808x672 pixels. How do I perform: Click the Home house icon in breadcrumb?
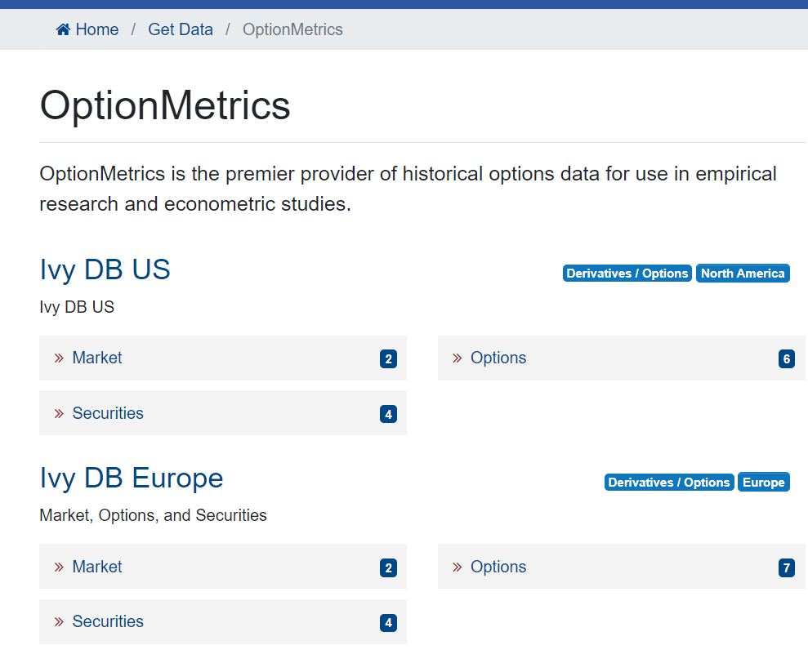pyautogui.click(x=63, y=29)
